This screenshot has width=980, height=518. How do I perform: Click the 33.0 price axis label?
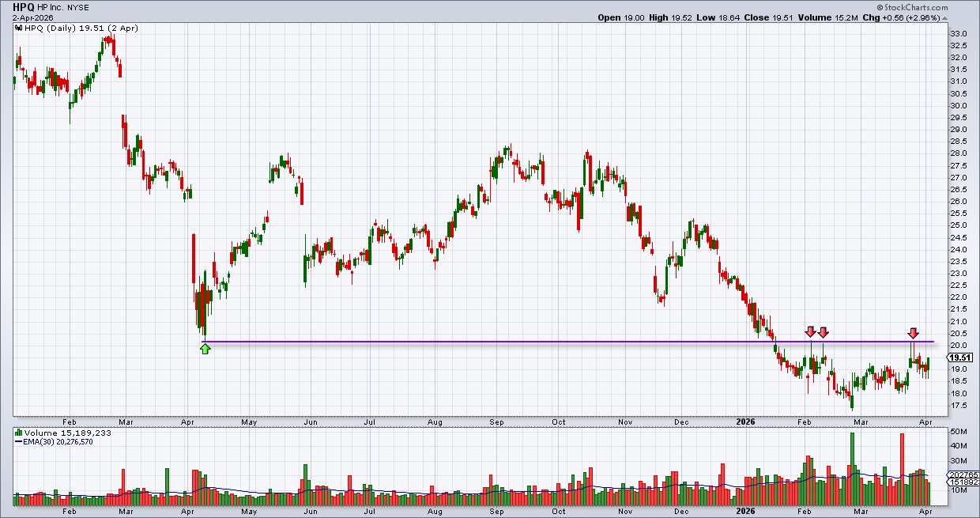(x=959, y=33)
